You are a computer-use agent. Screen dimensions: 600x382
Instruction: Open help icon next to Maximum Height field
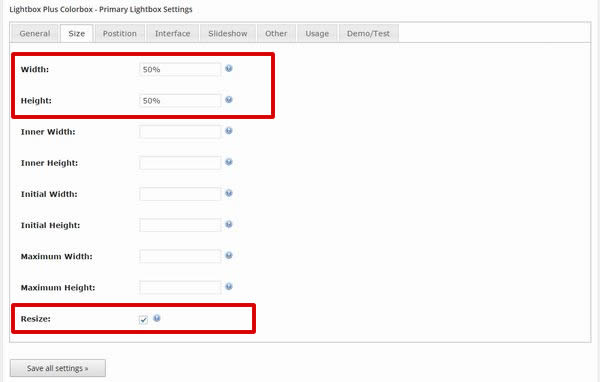point(229,286)
